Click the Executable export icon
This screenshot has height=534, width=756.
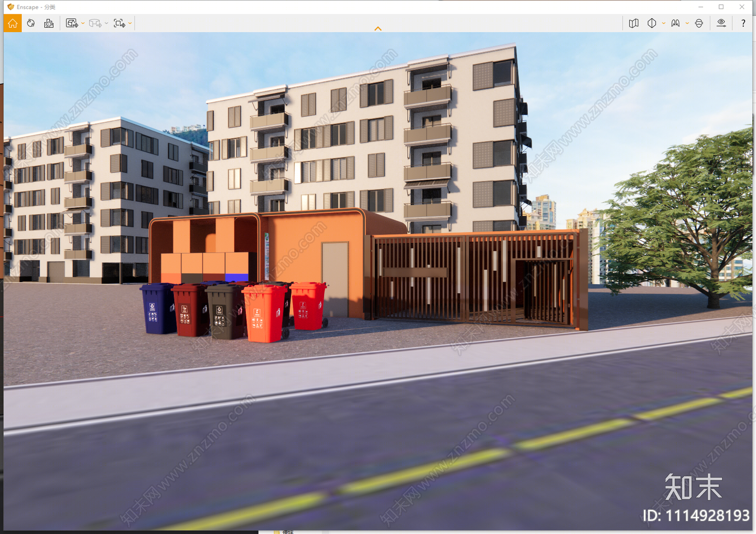point(119,23)
